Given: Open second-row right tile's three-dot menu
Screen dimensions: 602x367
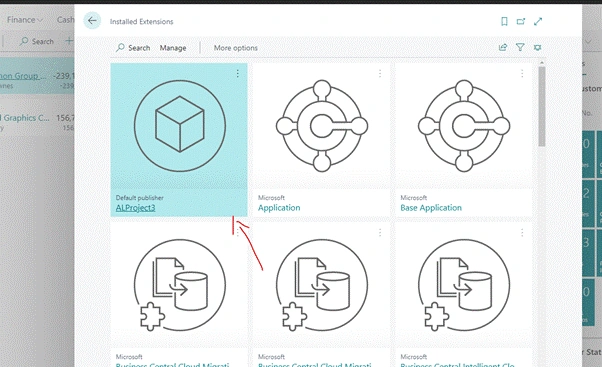Looking at the screenshot, I should [x=522, y=233].
